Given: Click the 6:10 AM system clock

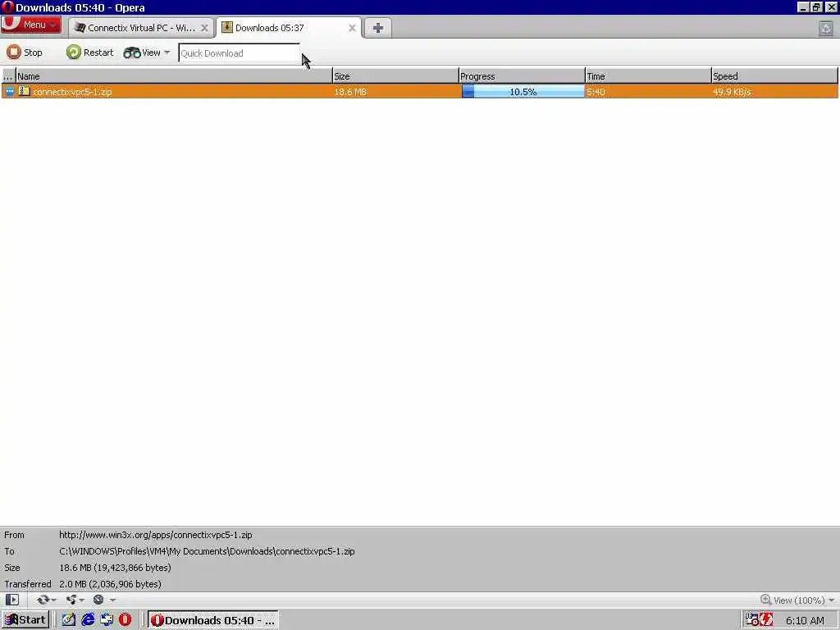Looking at the screenshot, I should click(x=805, y=620).
